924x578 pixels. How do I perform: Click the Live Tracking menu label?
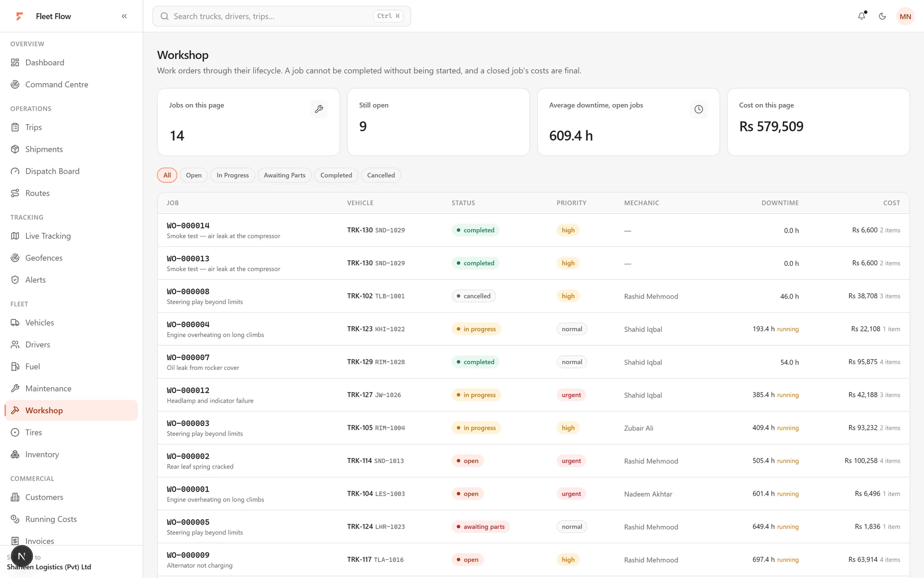(48, 236)
